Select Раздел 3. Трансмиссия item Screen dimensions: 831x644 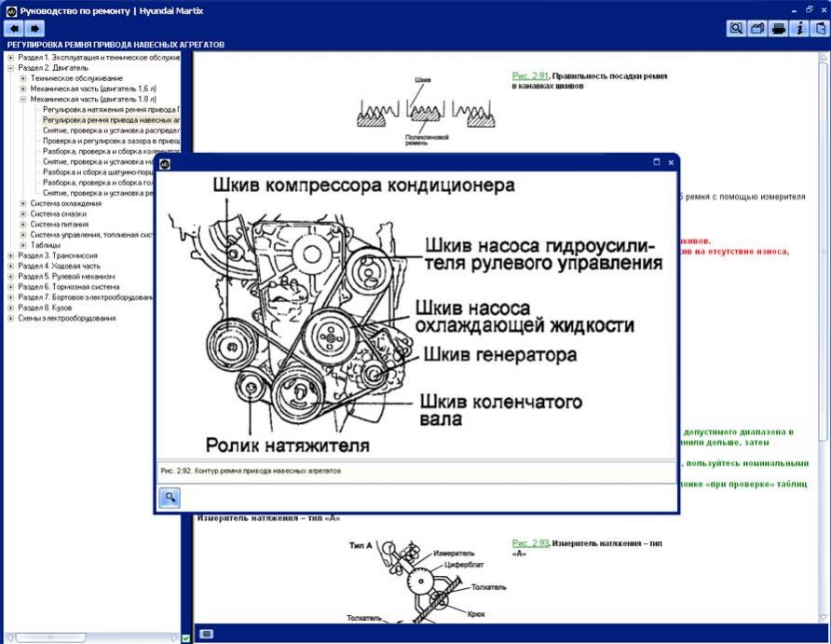pyautogui.click(x=58, y=255)
